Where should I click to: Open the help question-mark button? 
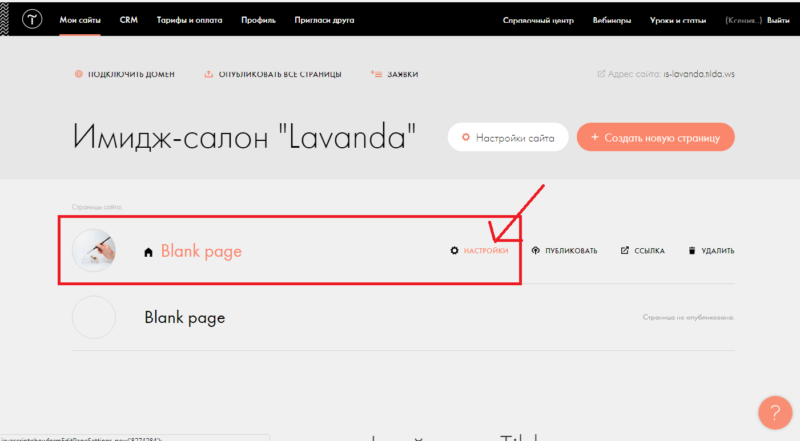[x=775, y=412]
